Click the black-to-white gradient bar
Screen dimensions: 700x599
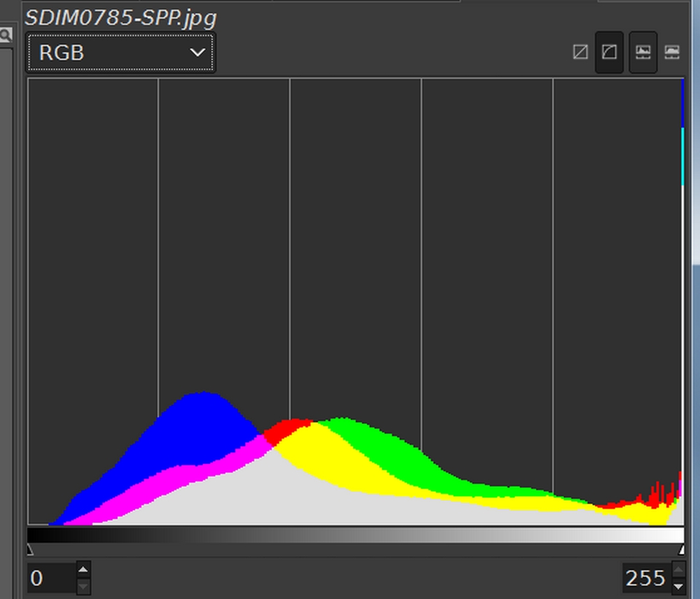pyautogui.click(x=356, y=535)
